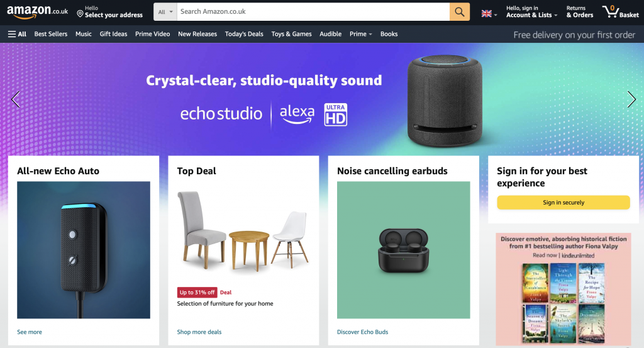Click the orange search magnifier button

(460, 12)
